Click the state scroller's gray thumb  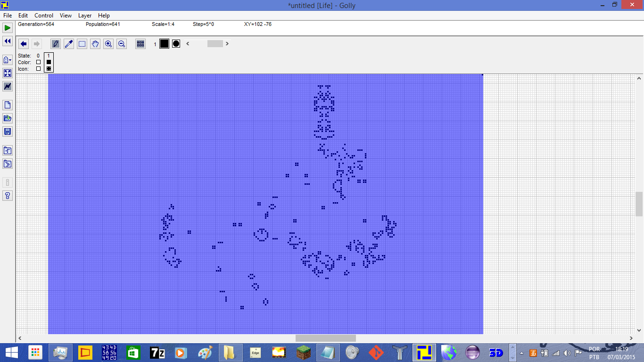pyautogui.click(x=215, y=44)
